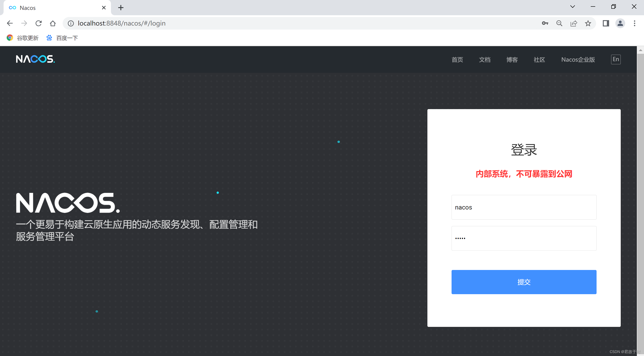The width and height of the screenshot is (644, 356).
Task: Click the browser forward arrow
Action: [x=24, y=23]
